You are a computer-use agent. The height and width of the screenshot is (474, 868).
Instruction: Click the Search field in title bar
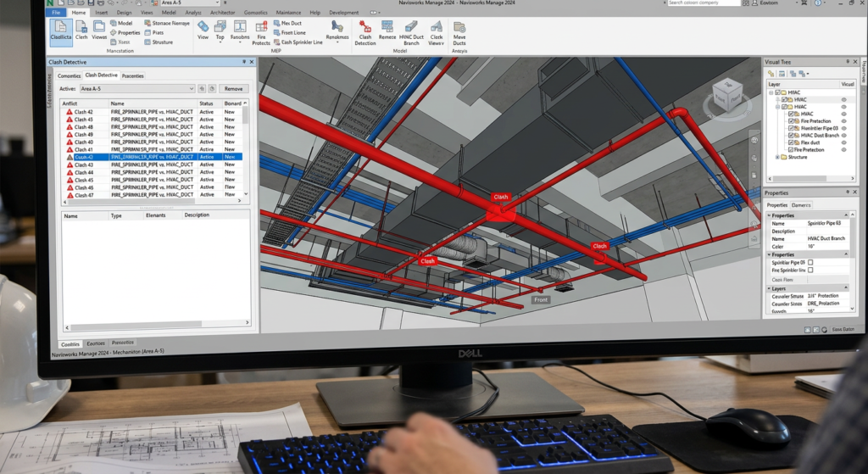coord(703,3)
